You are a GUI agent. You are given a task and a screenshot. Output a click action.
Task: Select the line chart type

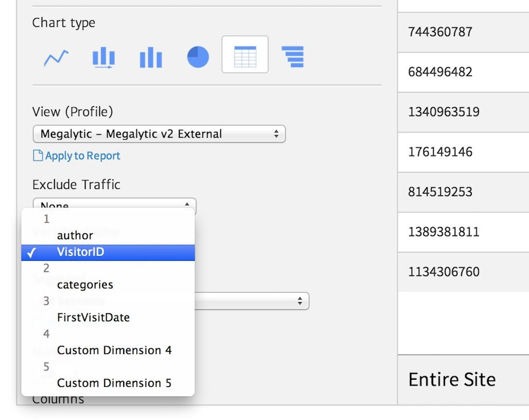pos(55,57)
